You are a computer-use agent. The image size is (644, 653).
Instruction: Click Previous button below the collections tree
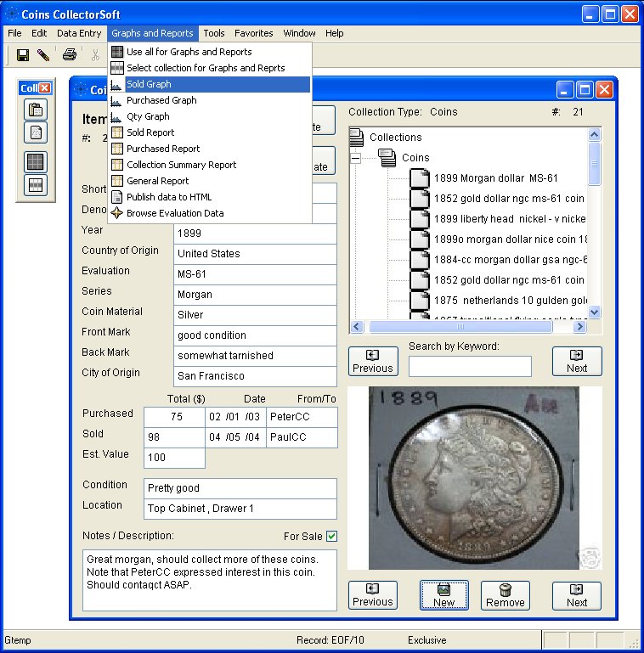pyautogui.click(x=373, y=362)
